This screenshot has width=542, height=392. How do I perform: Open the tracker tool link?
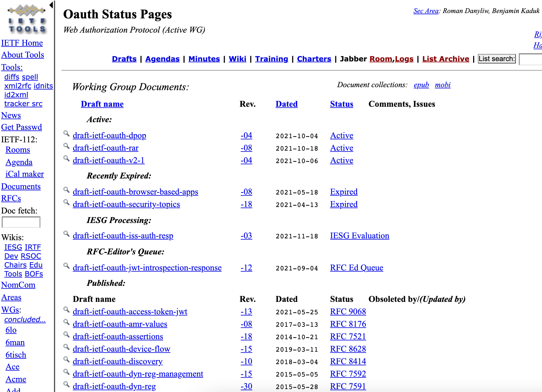click(17, 104)
